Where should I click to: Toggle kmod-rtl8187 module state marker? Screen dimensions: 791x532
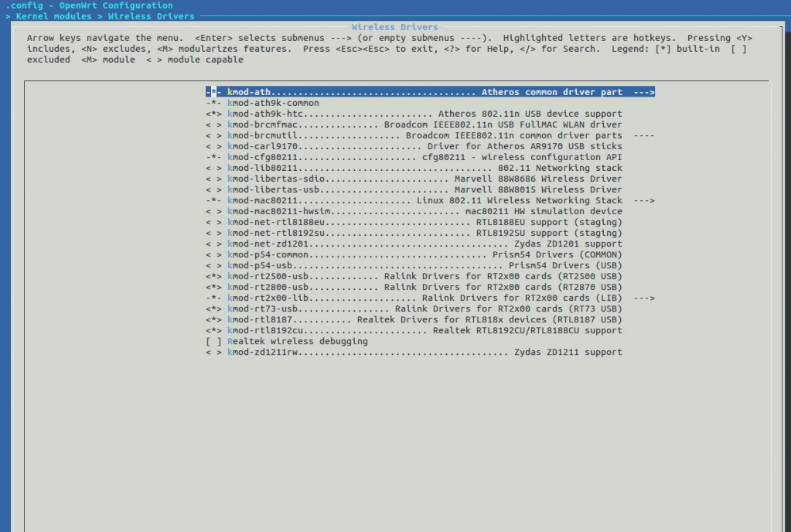tap(213, 319)
